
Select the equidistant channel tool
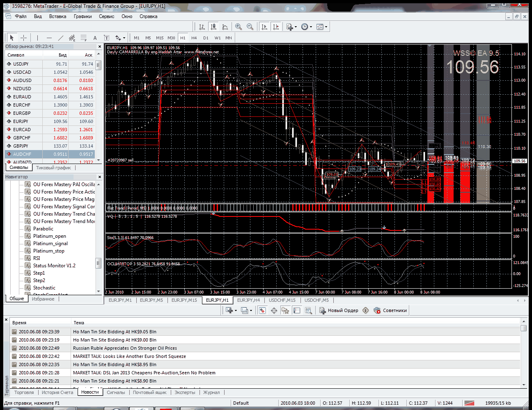pos(72,38)
